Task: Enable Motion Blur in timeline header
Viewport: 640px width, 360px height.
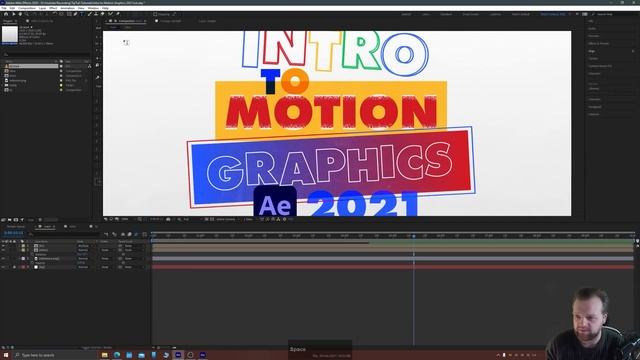Action: tap(136, 234)
